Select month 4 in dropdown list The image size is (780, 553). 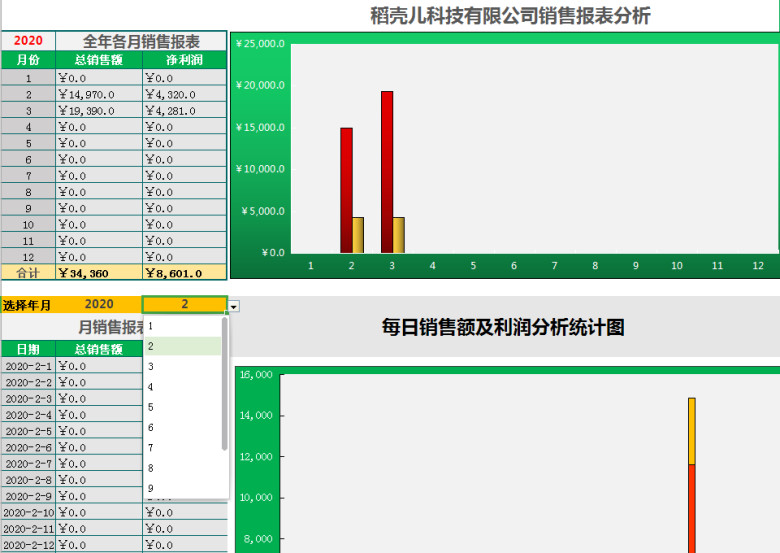point(183,387)
